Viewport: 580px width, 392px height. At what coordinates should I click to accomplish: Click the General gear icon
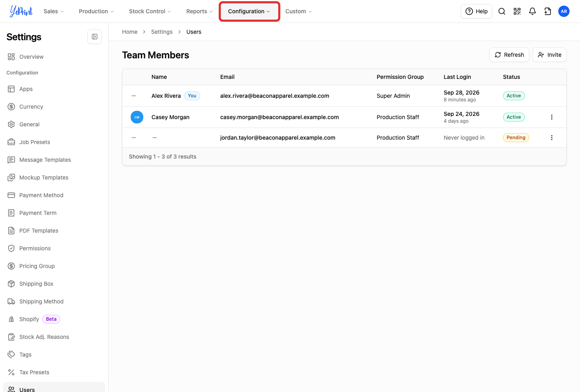(x=11, y=124)
